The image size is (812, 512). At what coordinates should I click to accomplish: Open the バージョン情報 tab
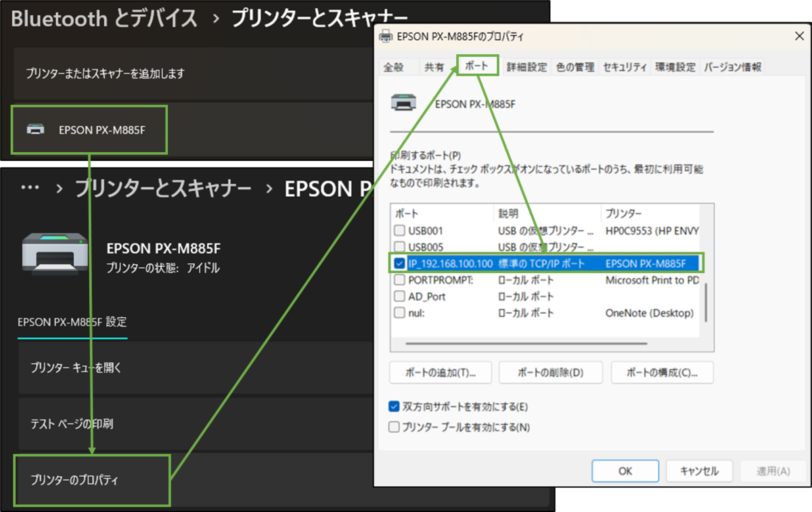click(x=733, y=67)
